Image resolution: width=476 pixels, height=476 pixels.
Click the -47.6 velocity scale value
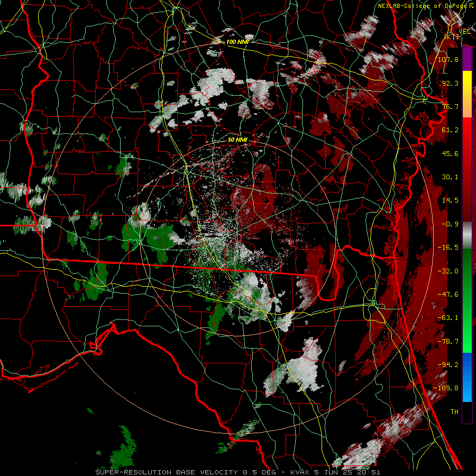coord(448,295)
